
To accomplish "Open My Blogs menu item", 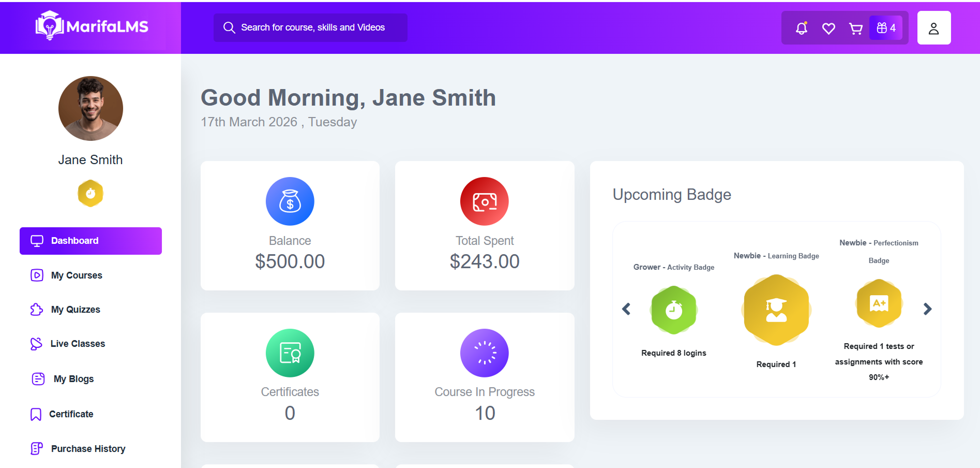I will coord(73,379).
